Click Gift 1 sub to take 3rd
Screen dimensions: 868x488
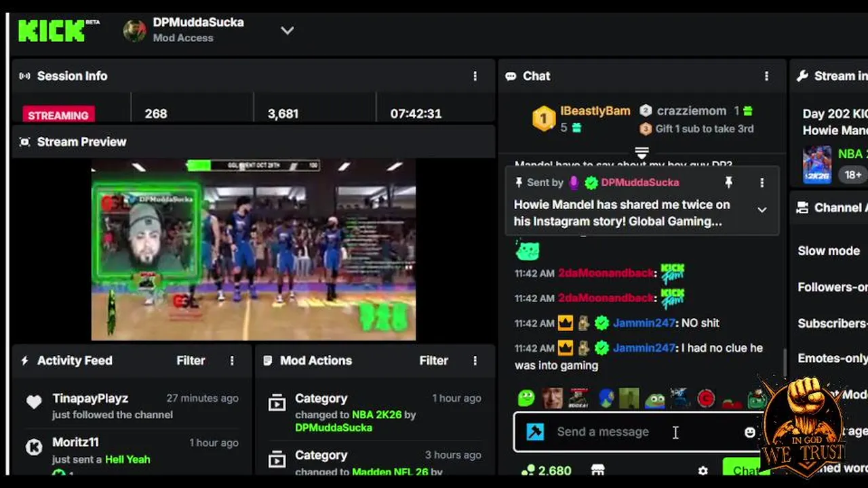pos(705,129)
